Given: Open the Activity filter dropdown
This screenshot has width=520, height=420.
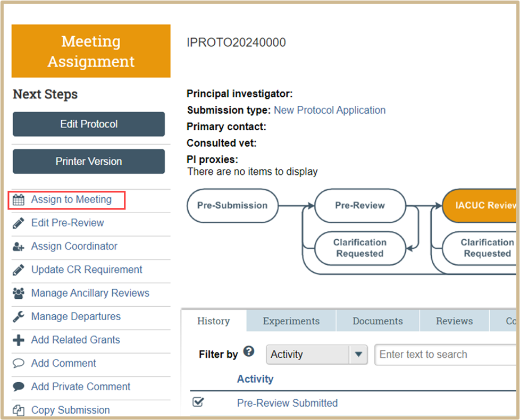Looking at the screenshot, I should click(x=317, y=355).
